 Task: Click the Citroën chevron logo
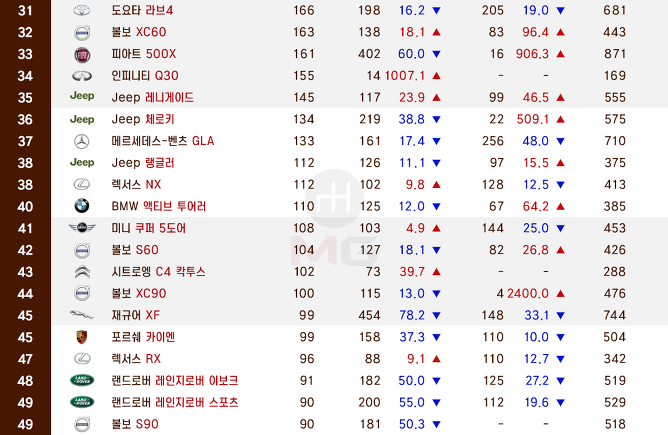(x=82, y=271)
